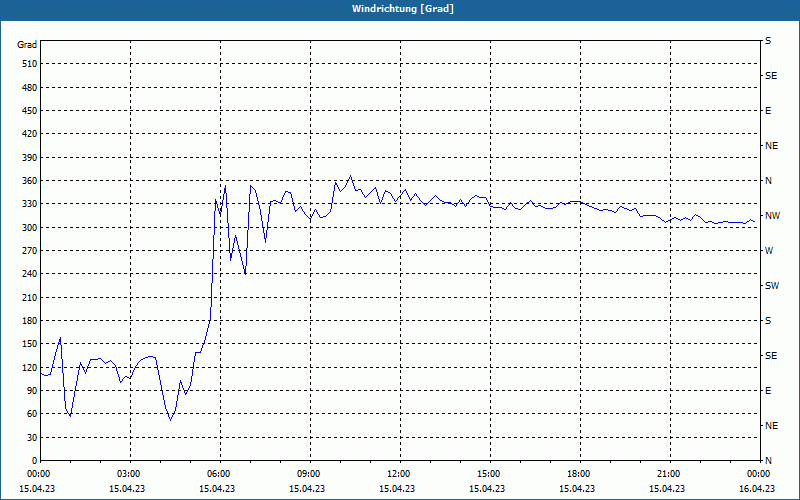
Task: Select the 18:00 time label
Action: click(579, 474)
